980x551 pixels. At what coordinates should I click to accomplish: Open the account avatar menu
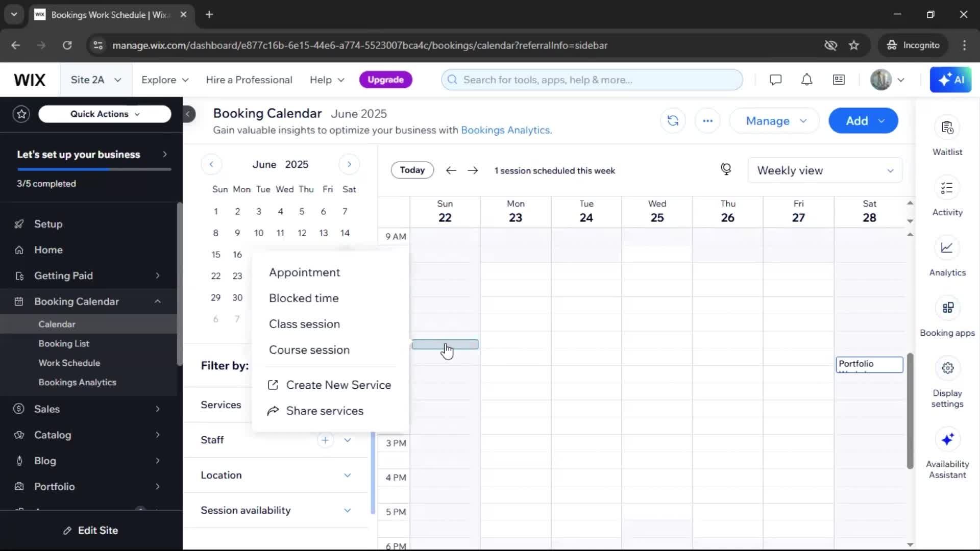887,80
